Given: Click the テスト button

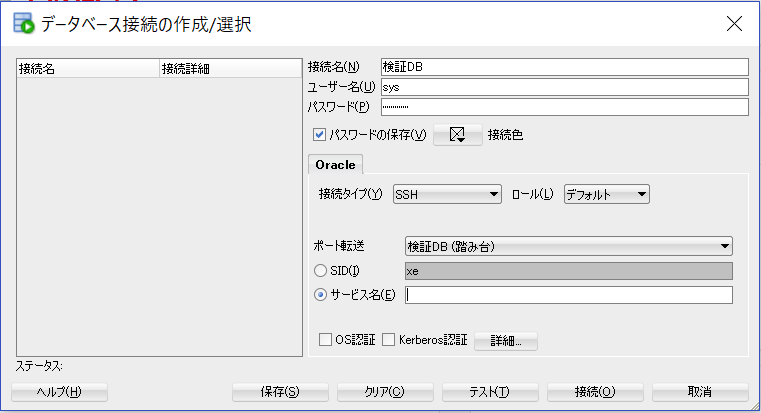Looking at the screenshot, I should click(490, 392).
